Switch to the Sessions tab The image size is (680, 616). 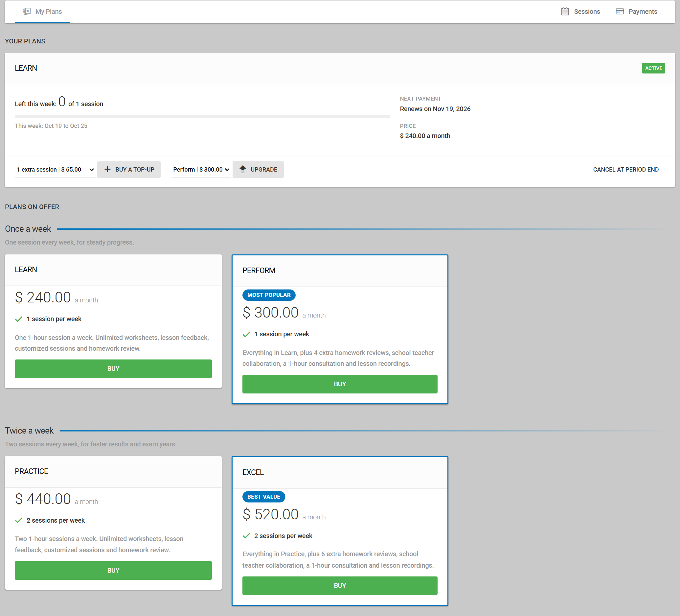tap(580, 12)
